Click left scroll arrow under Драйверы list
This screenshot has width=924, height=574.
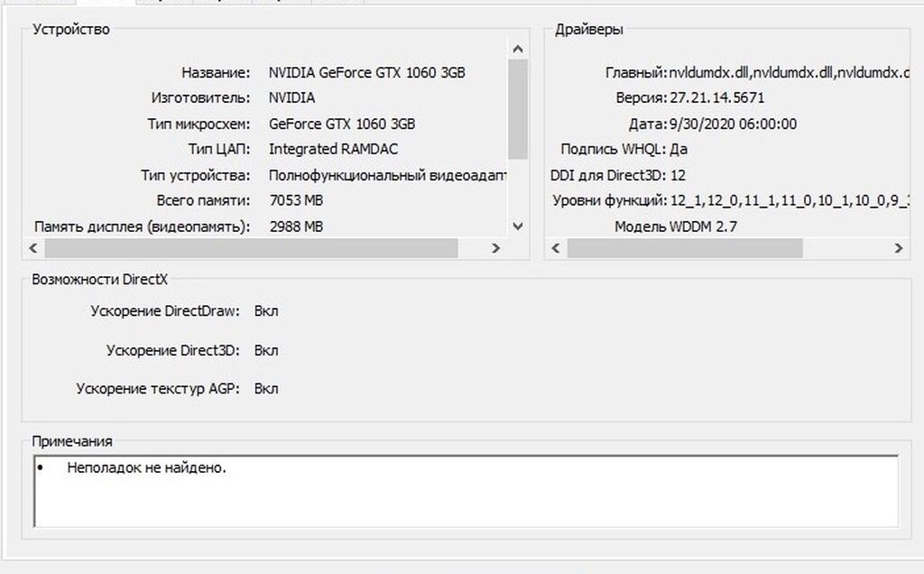[x=556, y=247]
